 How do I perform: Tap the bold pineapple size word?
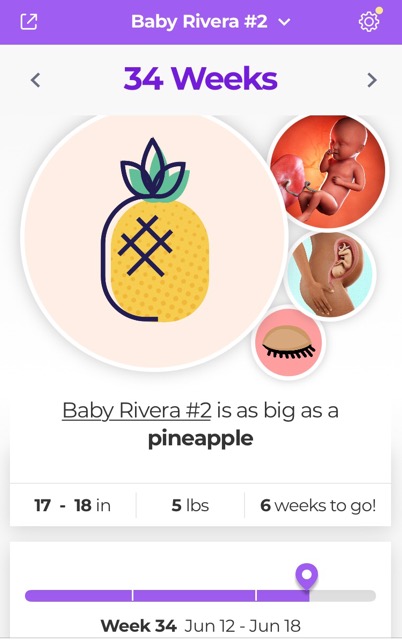pos(200,439)
